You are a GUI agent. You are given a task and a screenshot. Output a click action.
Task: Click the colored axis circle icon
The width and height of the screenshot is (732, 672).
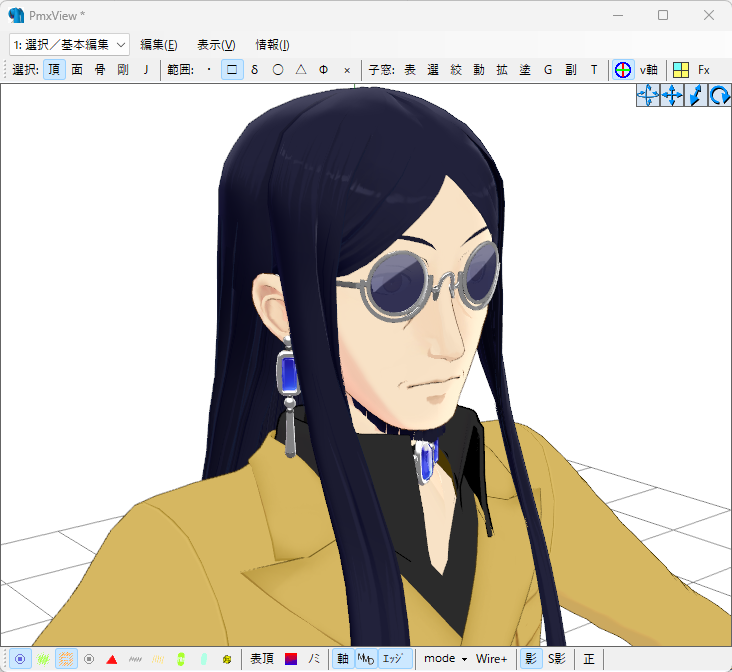(623, 70)
